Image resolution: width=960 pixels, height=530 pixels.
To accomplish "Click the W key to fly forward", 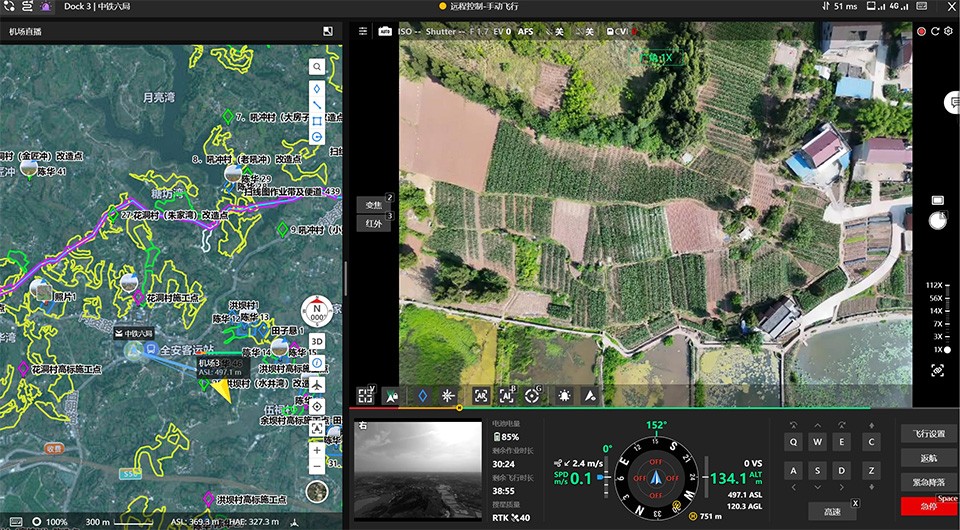I will 817,442.
